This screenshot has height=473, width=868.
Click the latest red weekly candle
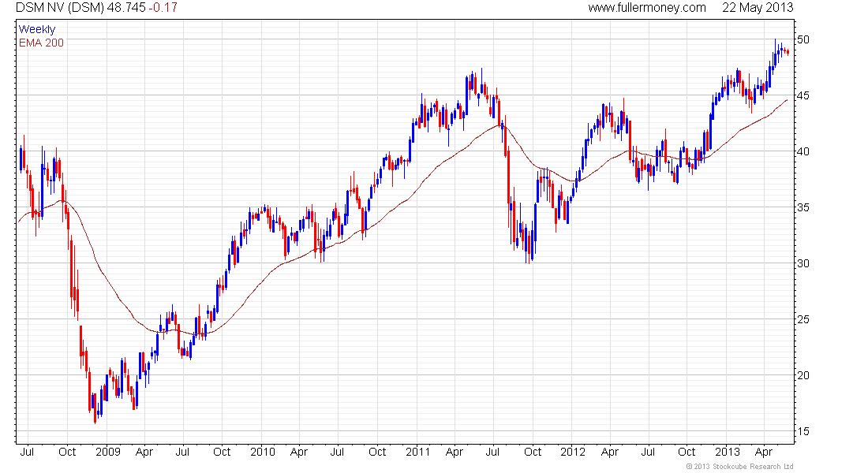788,52
